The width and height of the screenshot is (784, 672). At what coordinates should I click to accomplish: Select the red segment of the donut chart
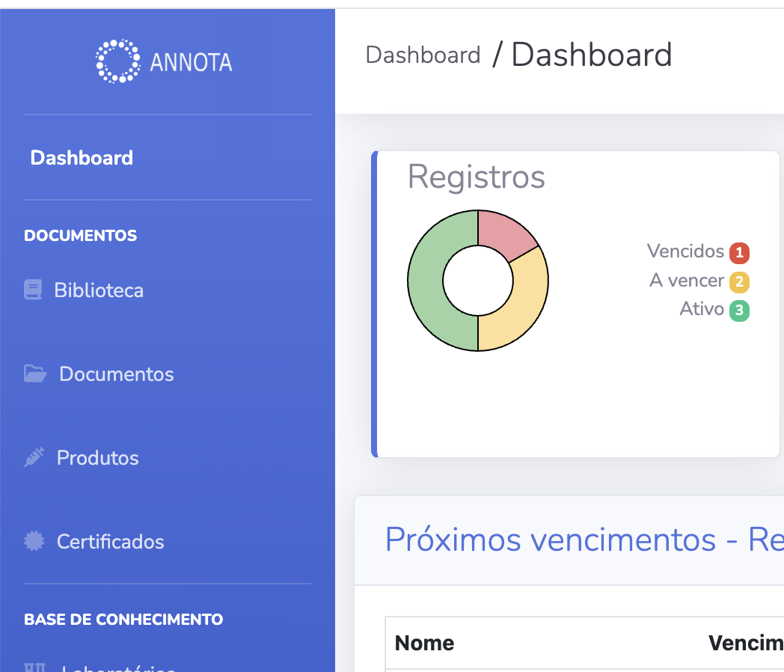point(503,233)
